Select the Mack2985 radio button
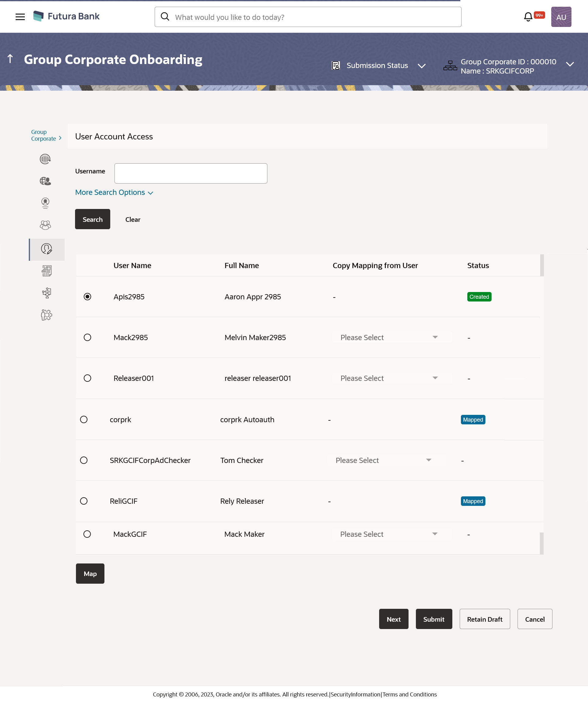This screenshot has width=588, height=709. pyautogui.click(x=87, y=337)
